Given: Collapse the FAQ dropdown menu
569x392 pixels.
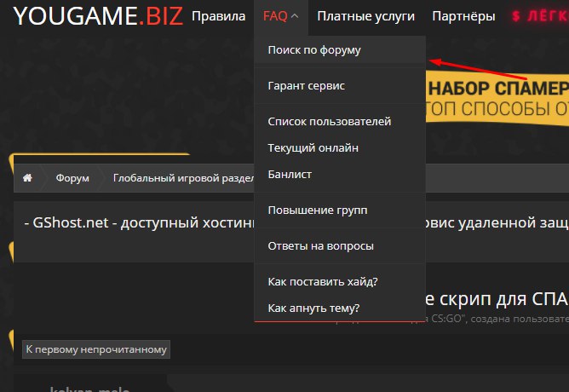Looking at the screenshot, I should point(281,16).
